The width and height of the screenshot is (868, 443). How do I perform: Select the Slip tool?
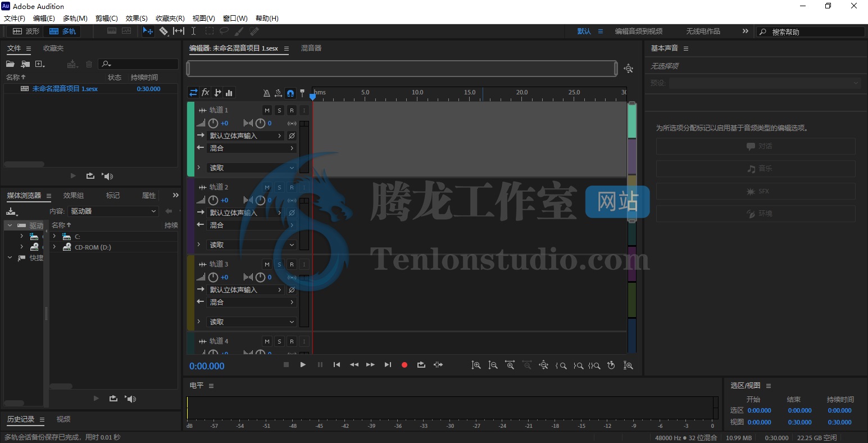[x=178, y=31]
